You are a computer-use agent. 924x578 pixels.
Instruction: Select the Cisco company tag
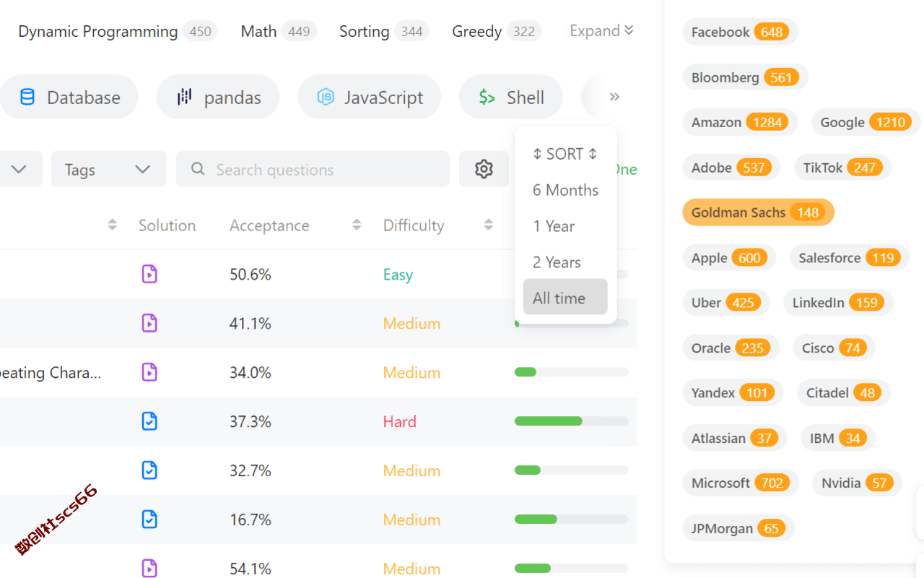(x=834, y=348)
